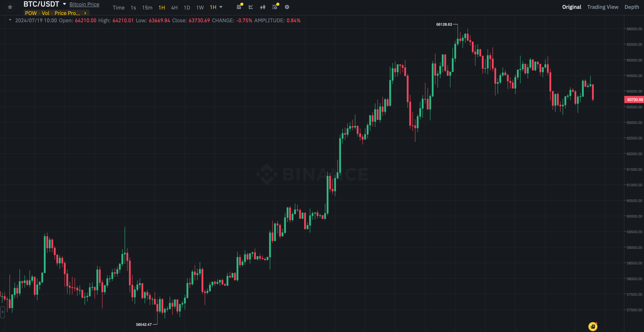Switch to the Depth tab
The image size is (644, 332).
(631, 7)
